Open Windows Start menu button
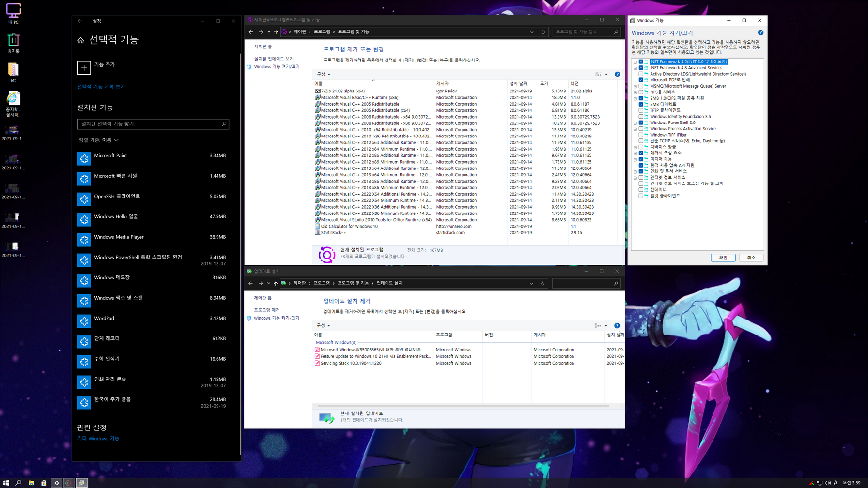 (6, 483)
